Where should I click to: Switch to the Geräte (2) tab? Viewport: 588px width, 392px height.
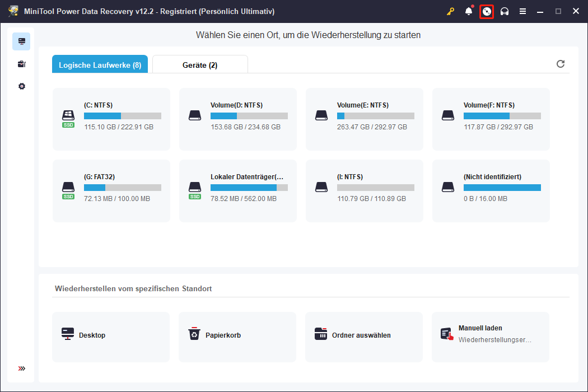200,65
